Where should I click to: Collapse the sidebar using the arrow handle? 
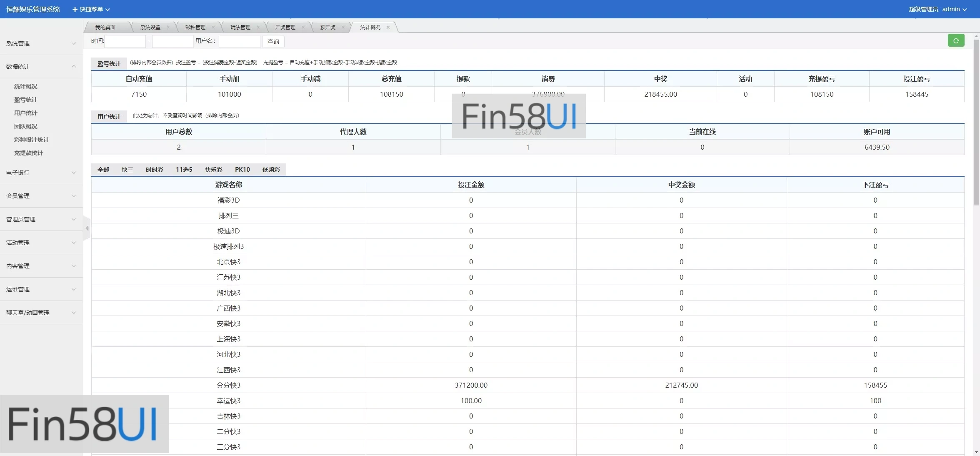coord(87,228)
